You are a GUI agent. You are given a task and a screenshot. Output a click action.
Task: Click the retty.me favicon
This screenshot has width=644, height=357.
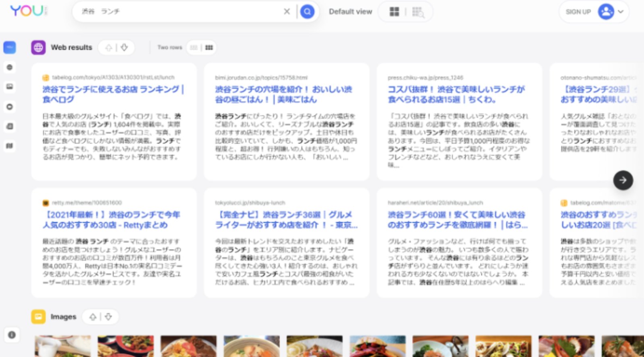46,203
